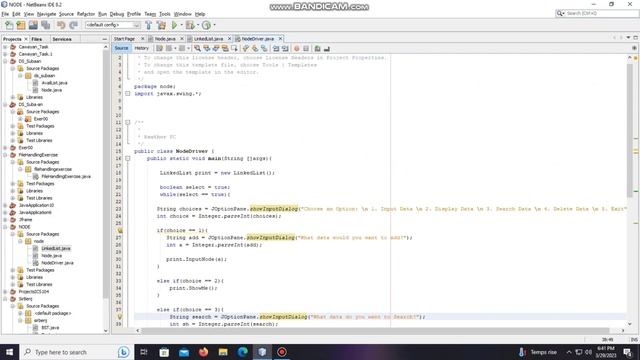
Task: Click the Build Project hammer icon
Action: (x=149, y=25)
